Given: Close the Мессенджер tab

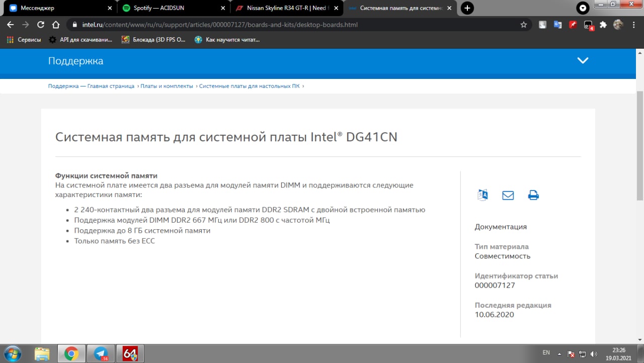Looking at the screenshot, I should (110, 8).
